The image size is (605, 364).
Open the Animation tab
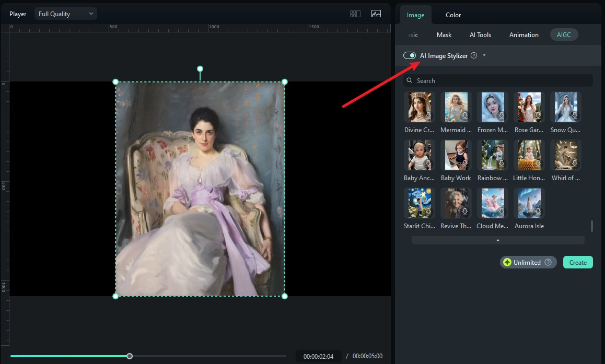[523, 34]
